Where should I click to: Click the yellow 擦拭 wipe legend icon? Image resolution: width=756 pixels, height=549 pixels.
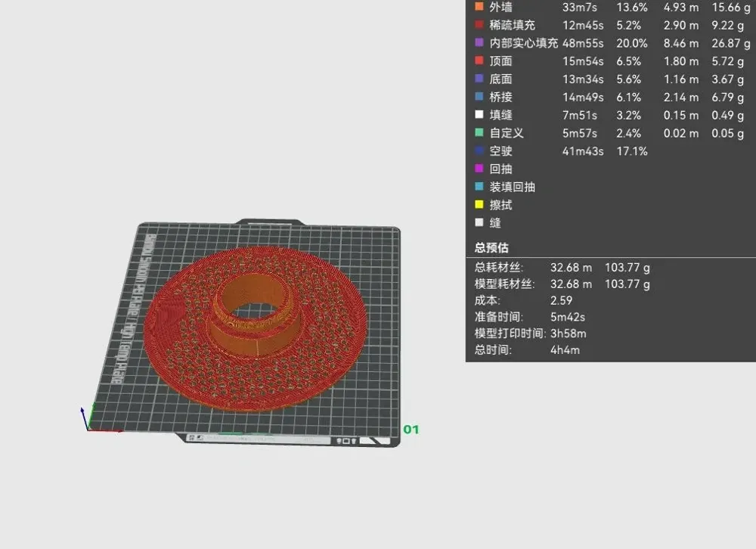(479, 205)
